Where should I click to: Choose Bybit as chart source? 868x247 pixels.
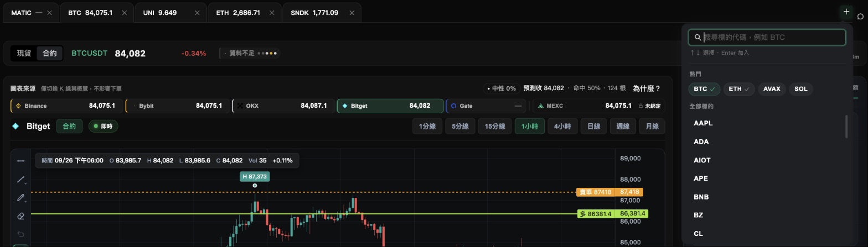click(x=177, y=106)
